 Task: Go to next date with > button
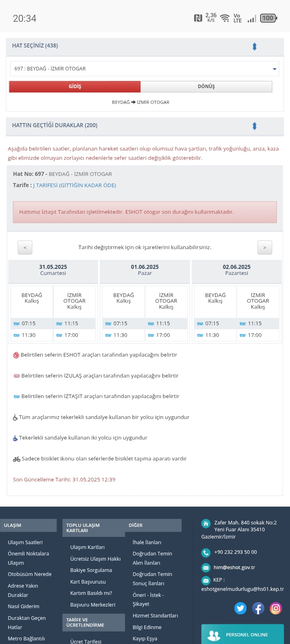[x=265, y=248]
